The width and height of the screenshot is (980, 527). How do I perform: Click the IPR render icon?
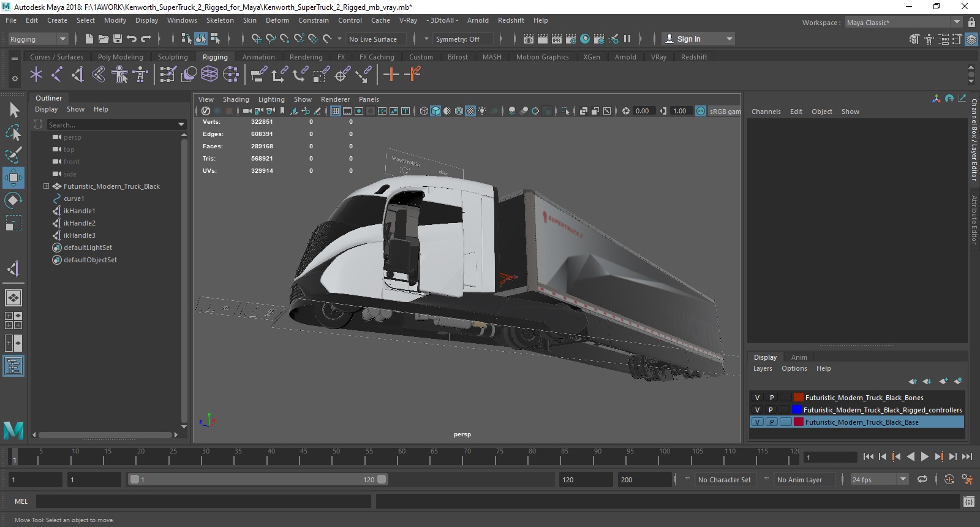pyautogui.click(x=557, y=39)
